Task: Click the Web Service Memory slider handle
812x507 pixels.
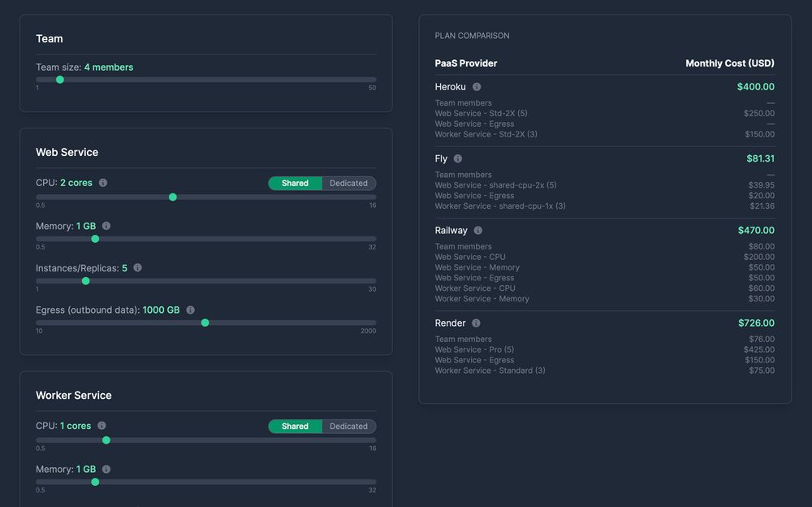Action: (x=95, y=239)
